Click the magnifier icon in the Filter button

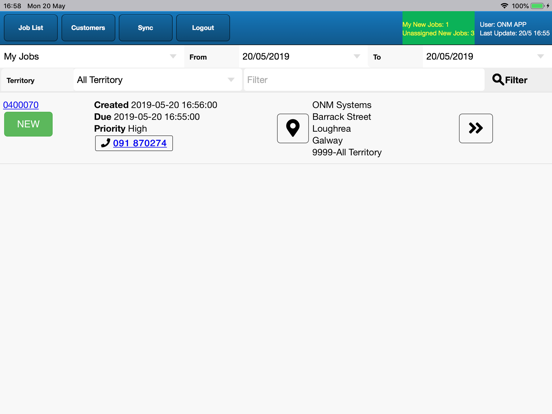click(498, 80)
